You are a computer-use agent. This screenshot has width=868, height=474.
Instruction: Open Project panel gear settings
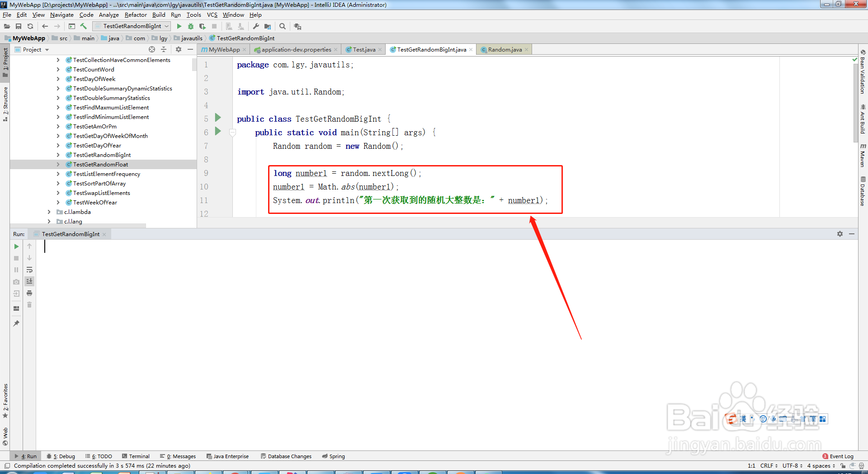(179, 49)
